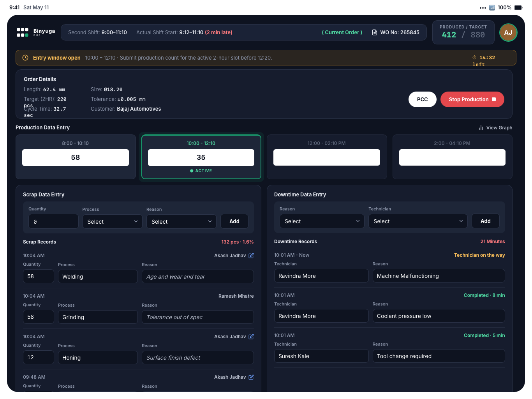The width and height of the screenshot is (532, 399).
Task: Click the Produced / Target 412 / 880 counter
Action: [x=463, y=32]
